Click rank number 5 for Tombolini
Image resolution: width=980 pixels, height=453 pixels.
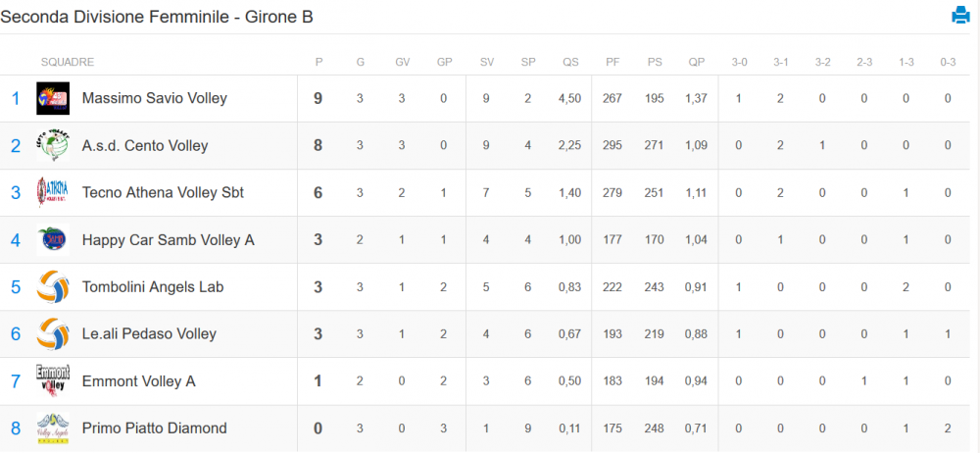[x=16, y=287]
